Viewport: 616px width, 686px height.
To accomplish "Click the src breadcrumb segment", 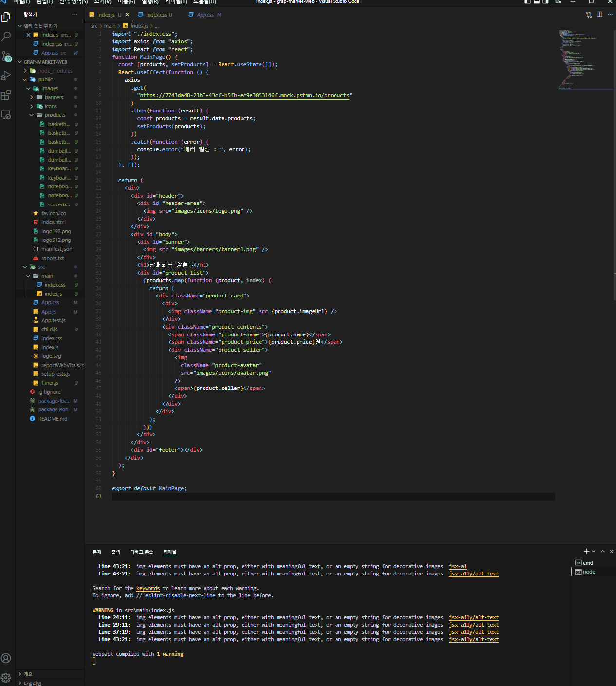I will [x=94, y=26].
